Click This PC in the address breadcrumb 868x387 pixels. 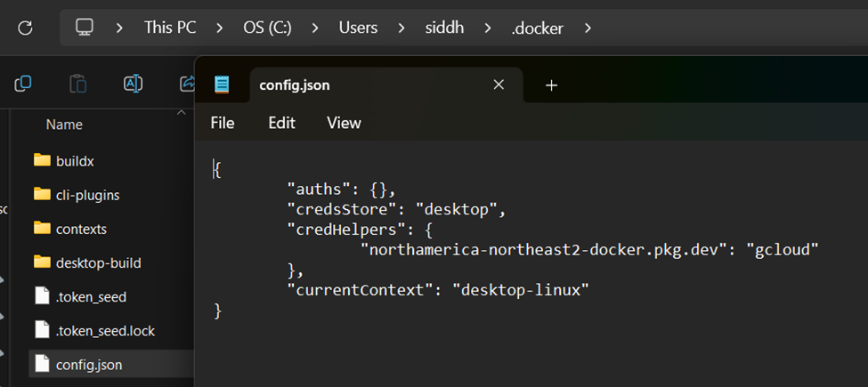coord(171,28)
